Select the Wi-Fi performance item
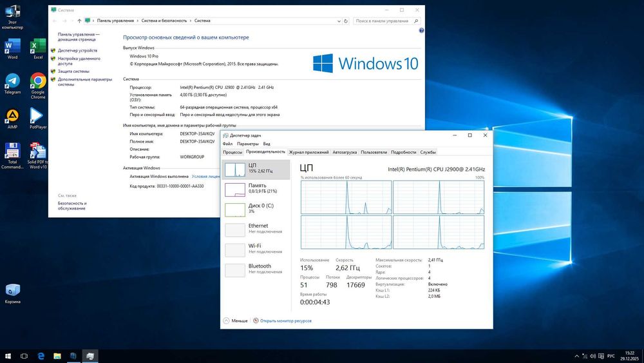This screenshot has height=363, width=644. [x=256, y=250]
